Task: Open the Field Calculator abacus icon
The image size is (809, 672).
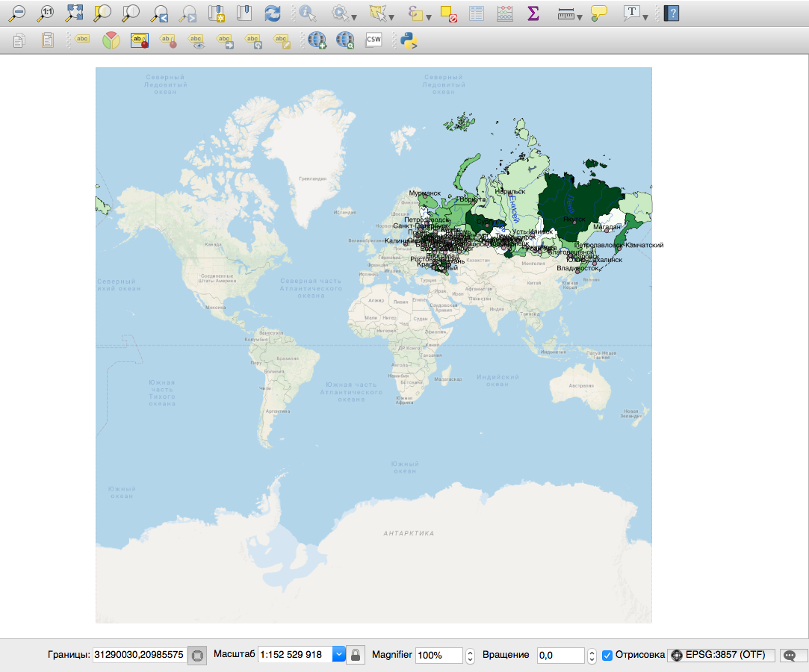Action: 505,13
